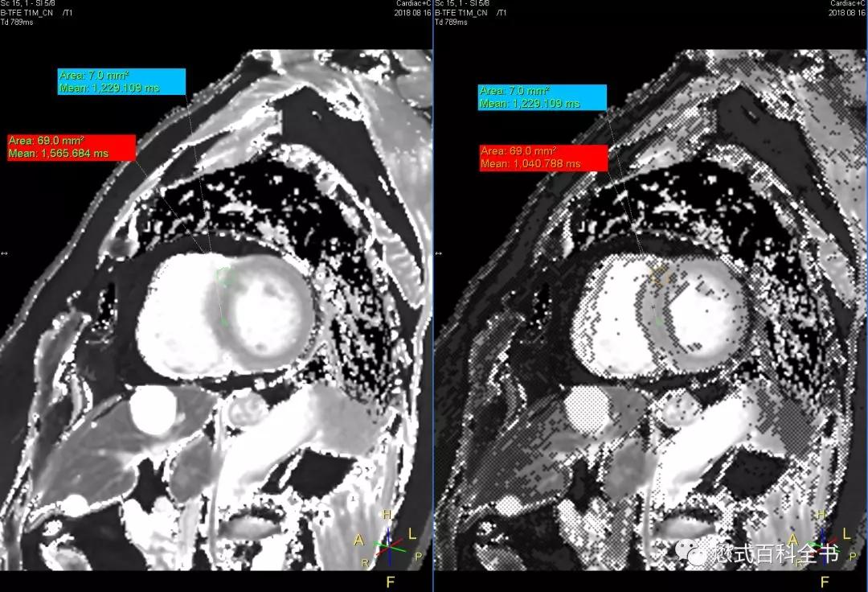The width and height of the screenshot is (868, 592).
Task: Click the yellow 'F' marker below right image
Action: [825, 582]
